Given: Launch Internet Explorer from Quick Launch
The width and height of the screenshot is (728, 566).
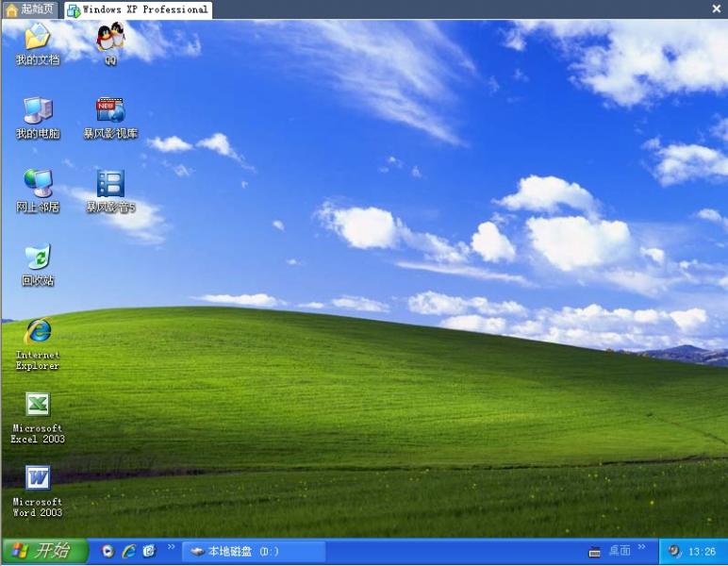Looking at the screenshot, I should click(x=128, y=551).
